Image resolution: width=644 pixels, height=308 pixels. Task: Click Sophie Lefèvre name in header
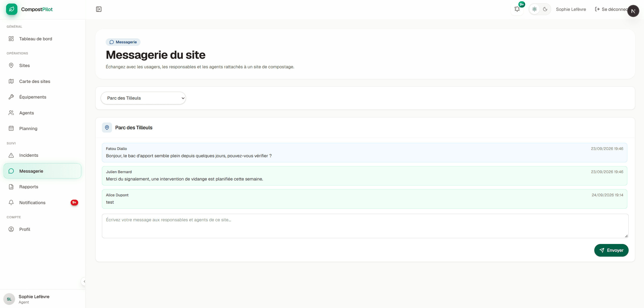pos(571,9)
